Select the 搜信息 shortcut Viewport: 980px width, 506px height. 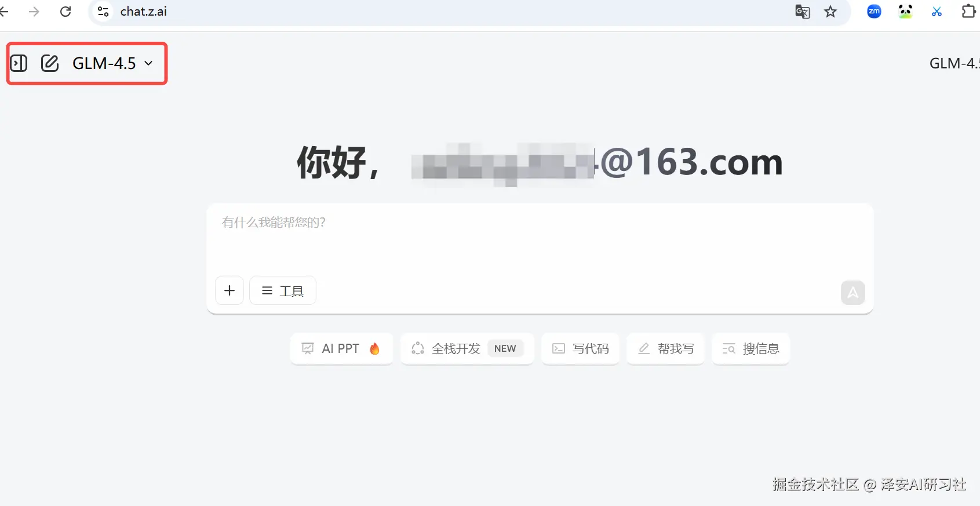(x=751, y=348)
